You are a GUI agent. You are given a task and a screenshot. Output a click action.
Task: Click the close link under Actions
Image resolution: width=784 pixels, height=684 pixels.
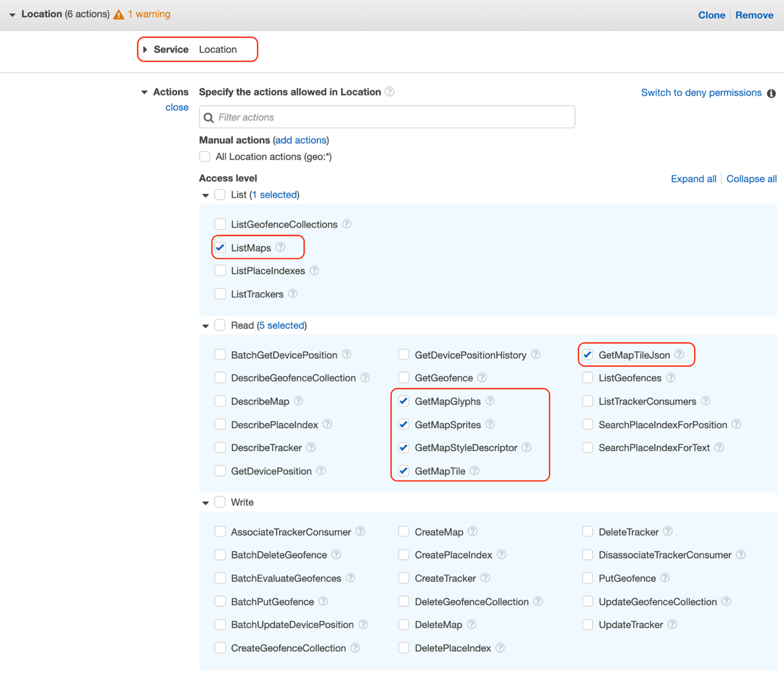[177, 107]
